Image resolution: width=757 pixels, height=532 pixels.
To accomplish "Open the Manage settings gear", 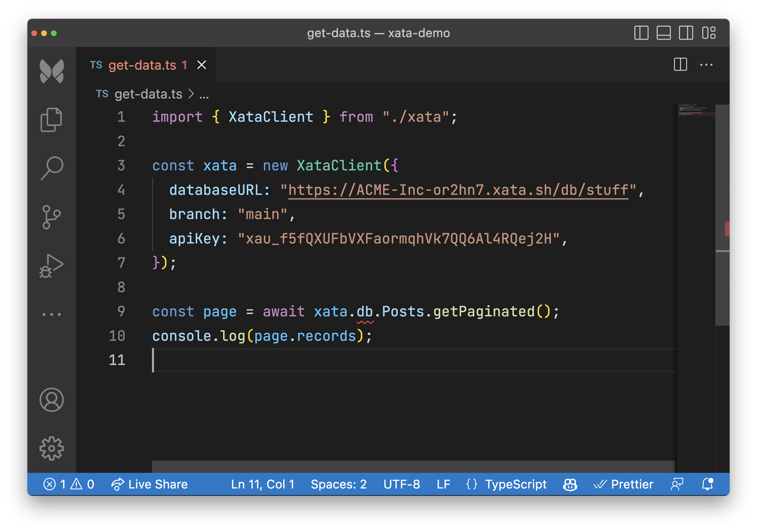I will 52,448.
